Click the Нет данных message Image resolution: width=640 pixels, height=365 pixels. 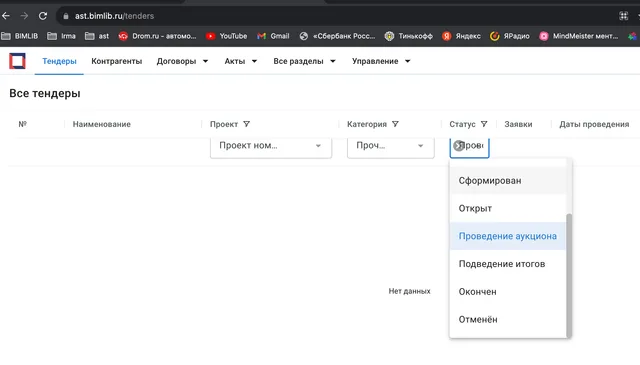tap(409, 291)
